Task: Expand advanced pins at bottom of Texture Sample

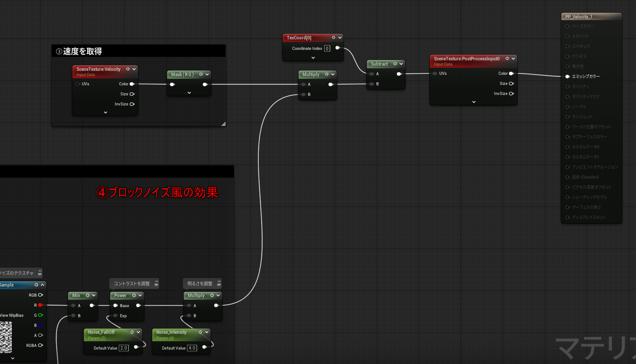Action: tap(12, 358)
